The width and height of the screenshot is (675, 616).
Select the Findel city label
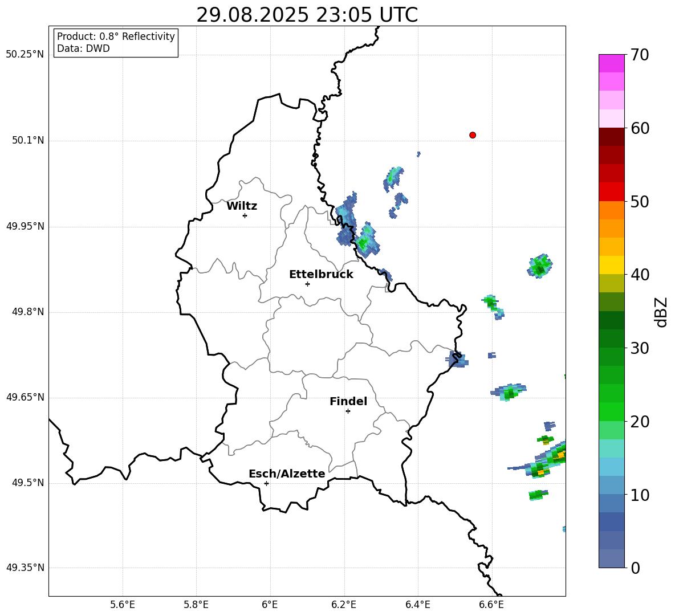[x=348, y=401]
